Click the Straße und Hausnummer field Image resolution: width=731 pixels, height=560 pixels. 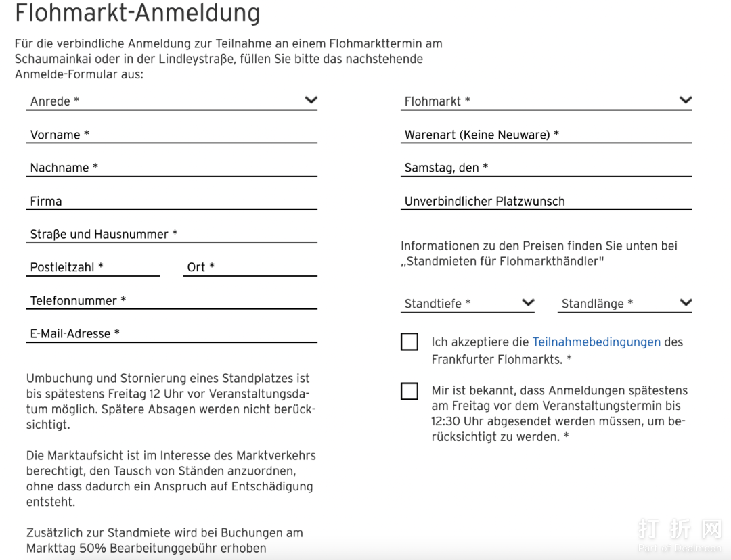click(172, 234)
